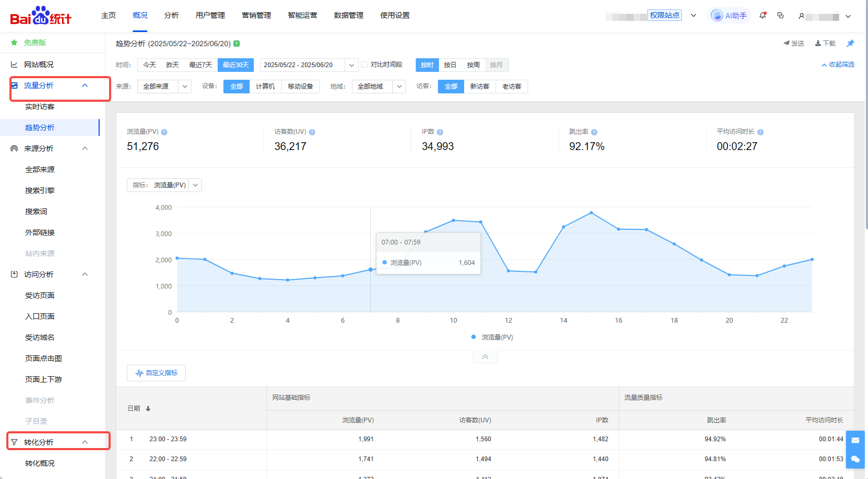Filter visitors by 新访客

click(x=479, y=87)
